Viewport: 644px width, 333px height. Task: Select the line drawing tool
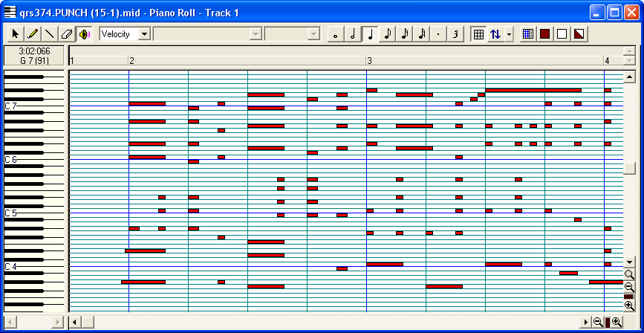(50, 34)
